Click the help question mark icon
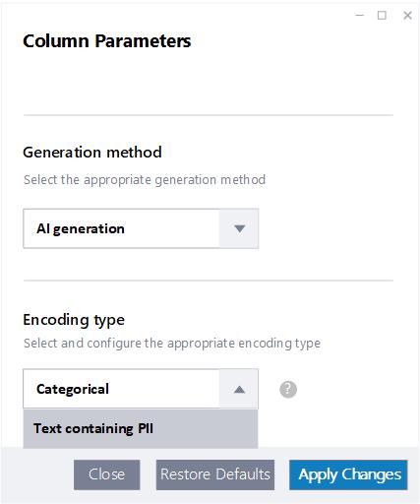The height and width of the screenshot is (504, 420). point(288,390)
